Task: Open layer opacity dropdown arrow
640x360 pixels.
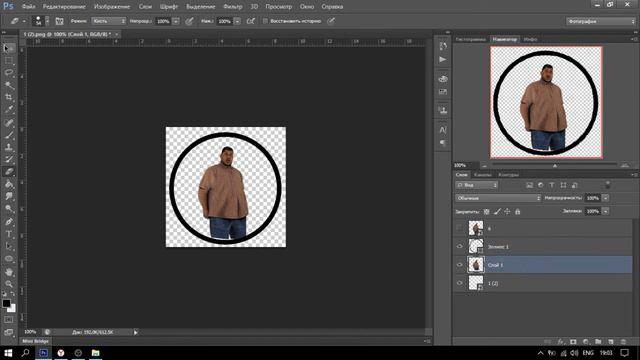Action: [x=606, y=198]
